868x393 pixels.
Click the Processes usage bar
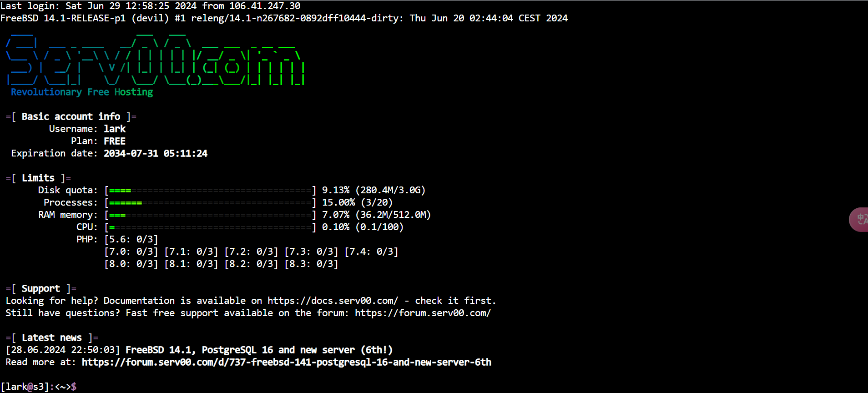click(x=210, y=202)
